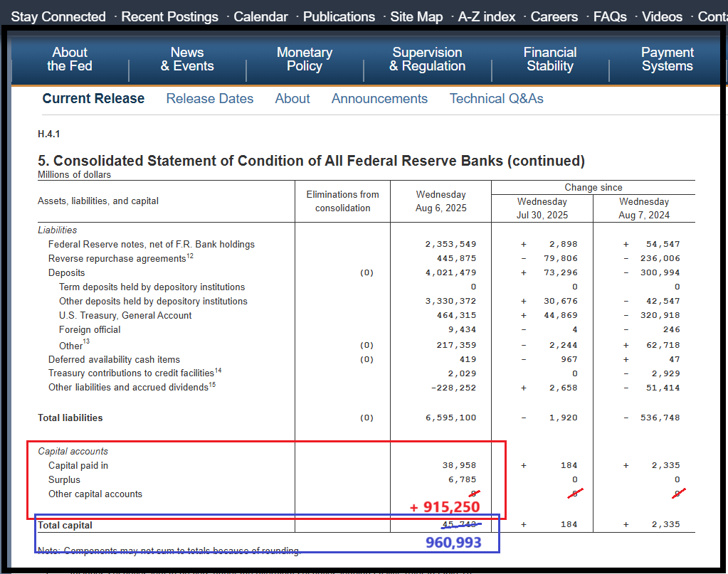Select the Monetary Policy menu
This screenshot has height=574, width=728.
[x=305, y=59]
